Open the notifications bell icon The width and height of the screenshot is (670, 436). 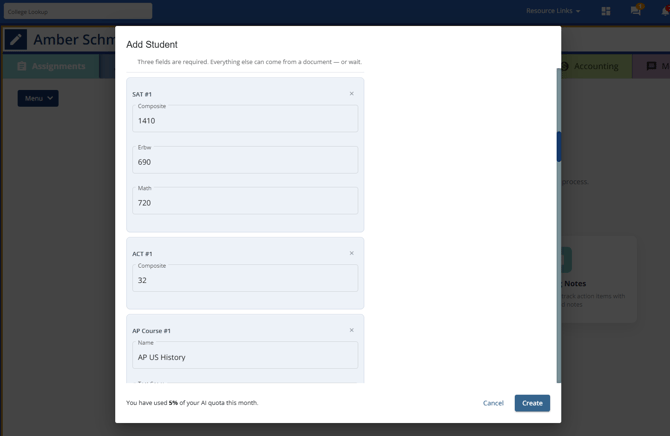click(665, 11)
